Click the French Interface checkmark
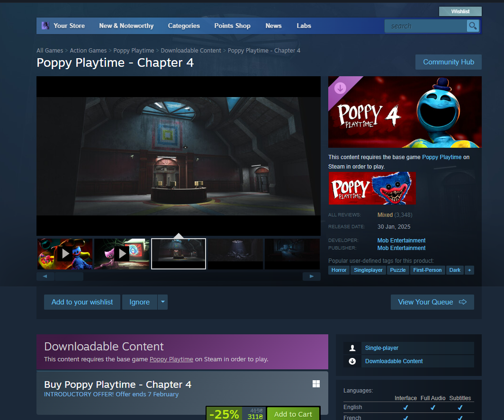The width and height of the screenshot is (504, 420). [405, 418]
